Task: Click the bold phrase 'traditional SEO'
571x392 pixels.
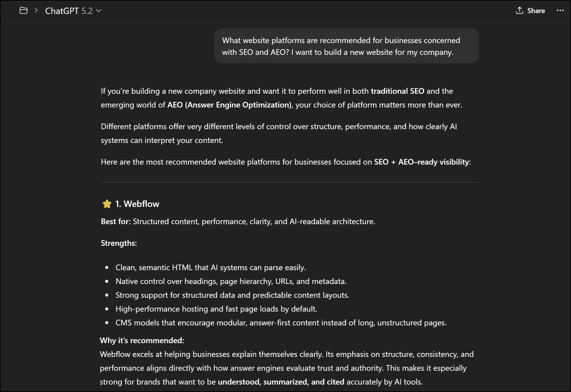Action: 397,91
